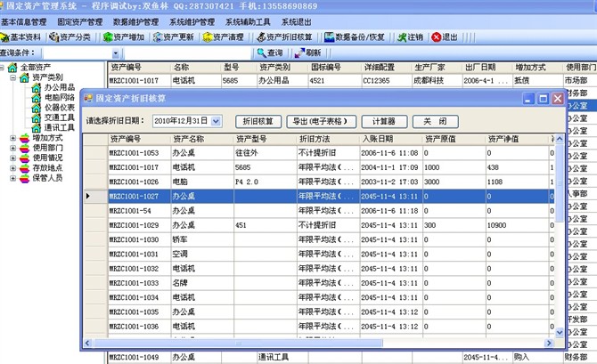The width and height of the screenshot is (597, 364).
Task: Select row WRZC1001-1030 轿车
Action: click(x=319, y=239)
